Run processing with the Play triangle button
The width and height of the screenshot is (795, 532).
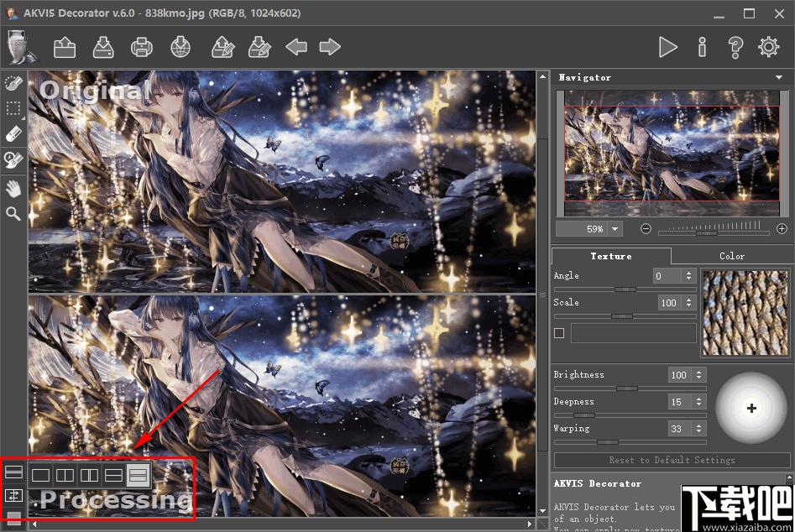[667, 47]
